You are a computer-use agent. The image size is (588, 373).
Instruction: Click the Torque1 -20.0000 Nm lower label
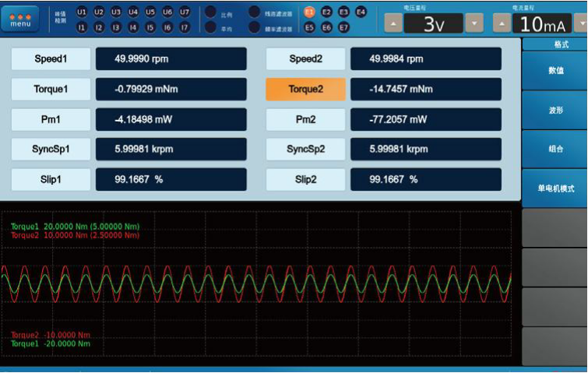pos(51,343)
